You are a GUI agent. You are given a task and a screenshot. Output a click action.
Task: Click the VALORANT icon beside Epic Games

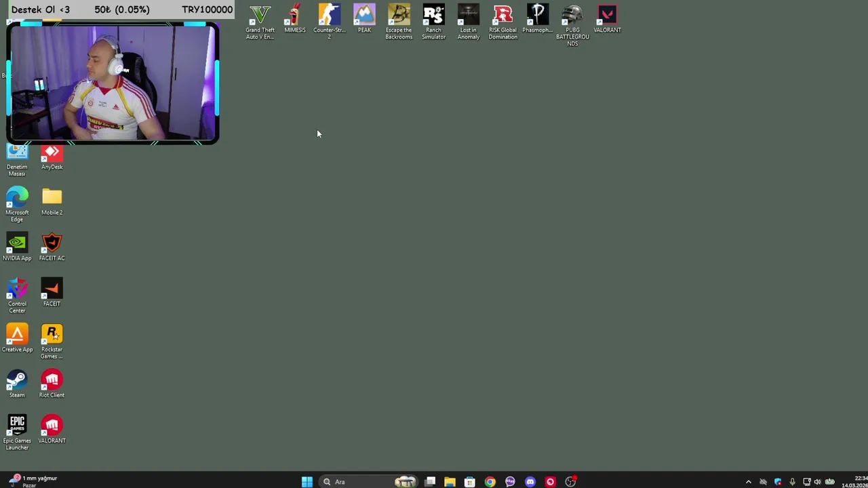coord(52,429)
